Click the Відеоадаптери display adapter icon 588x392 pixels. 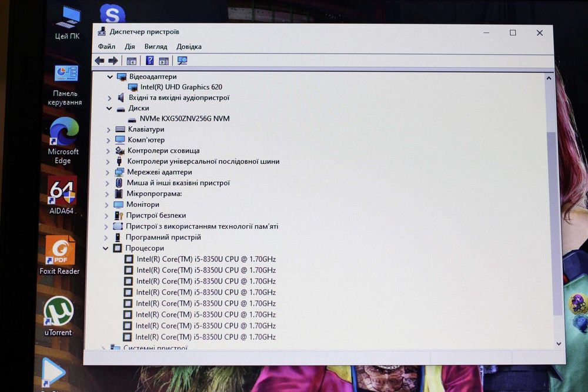122,77
